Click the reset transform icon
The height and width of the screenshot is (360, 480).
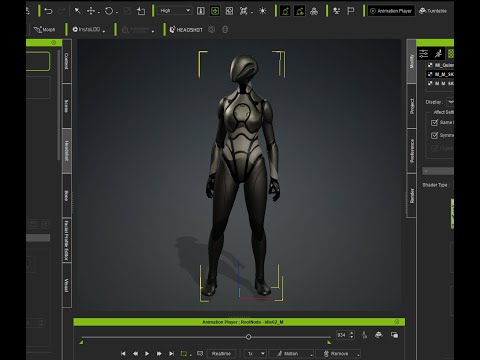click(141, 11)
